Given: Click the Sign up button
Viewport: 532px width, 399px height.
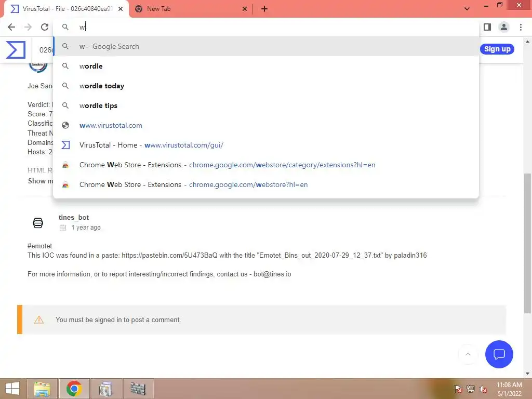Looking at the screenshot, I should point(497,49).
